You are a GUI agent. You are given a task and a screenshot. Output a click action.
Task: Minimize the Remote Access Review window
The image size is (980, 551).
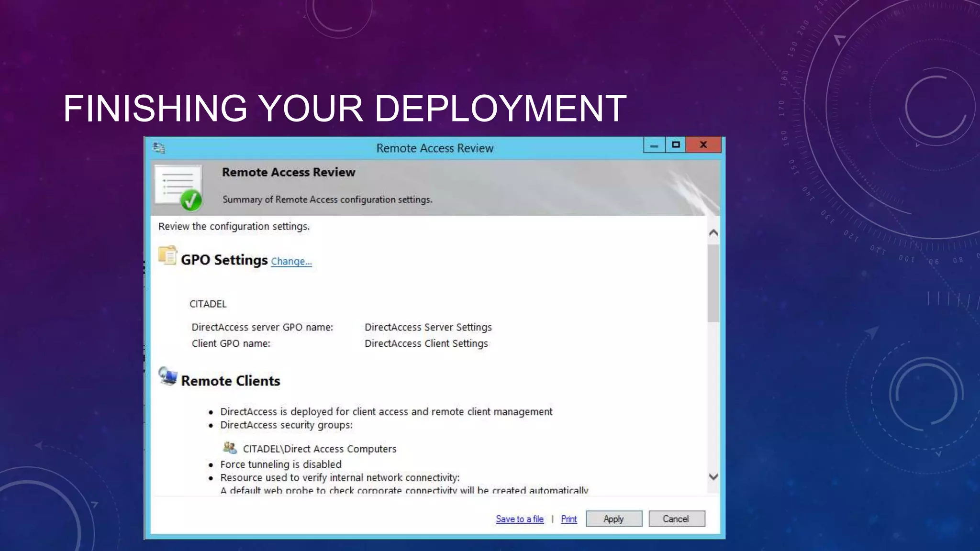pos(654,145)
